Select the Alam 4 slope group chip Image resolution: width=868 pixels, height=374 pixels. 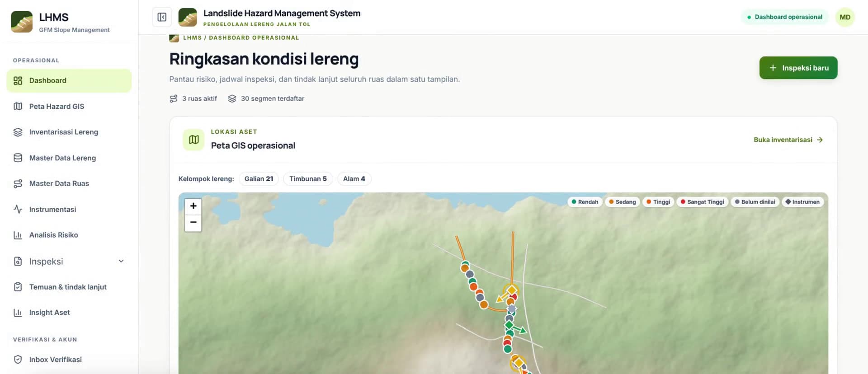coord(354,179)
